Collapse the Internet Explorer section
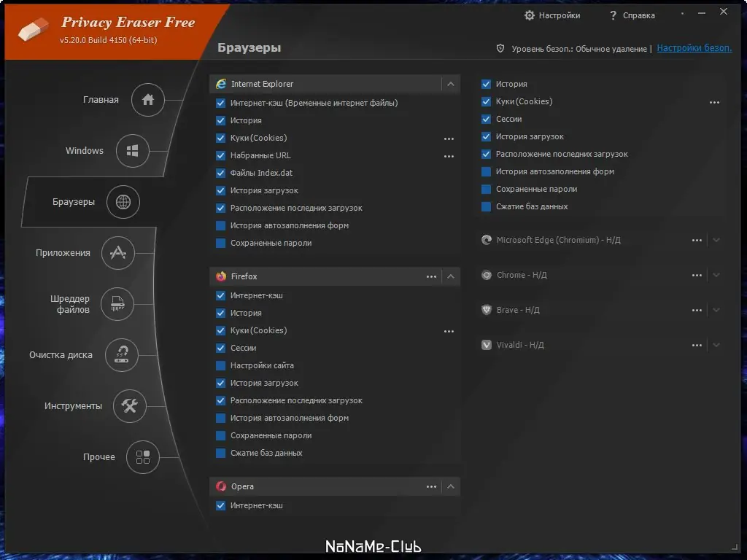Image resolution: width=747 pixels, height=560 pixels. tap(451, 84)
